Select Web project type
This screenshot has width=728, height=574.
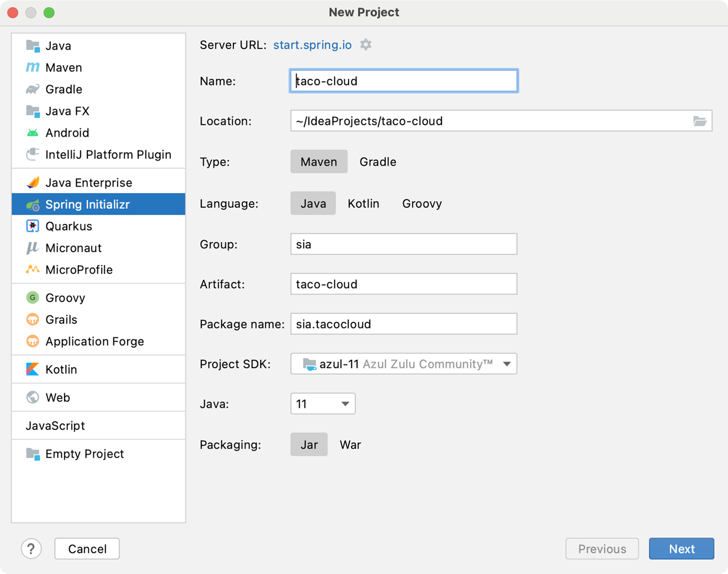point(98,398)
